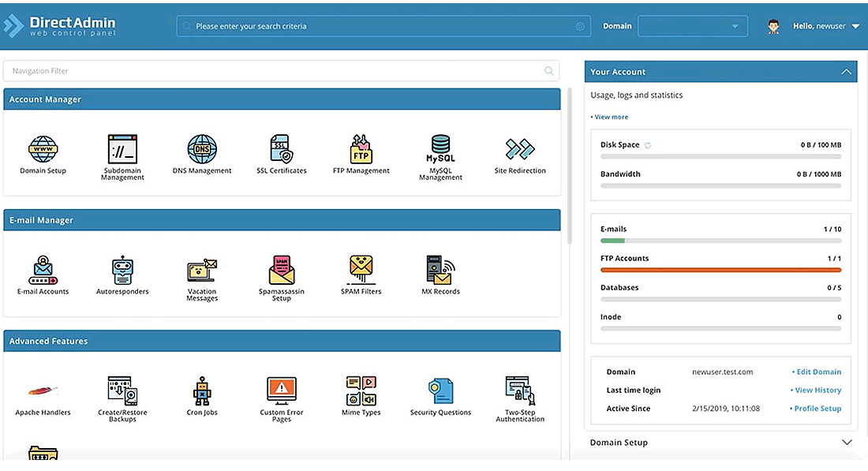Click the View more link
Image resolution: width=868 pixels, height=471 pixels.
[610, 118]
